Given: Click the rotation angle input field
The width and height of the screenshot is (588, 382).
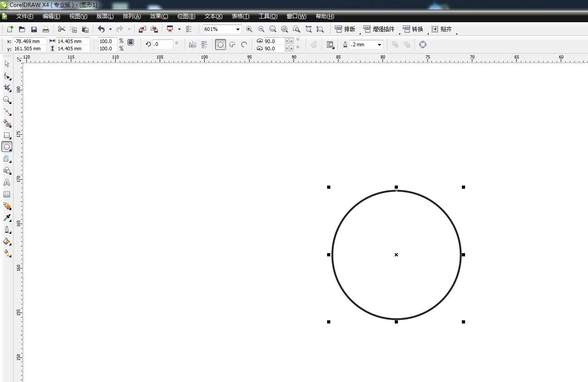Looking at the screenshot, I should [162, 44].
